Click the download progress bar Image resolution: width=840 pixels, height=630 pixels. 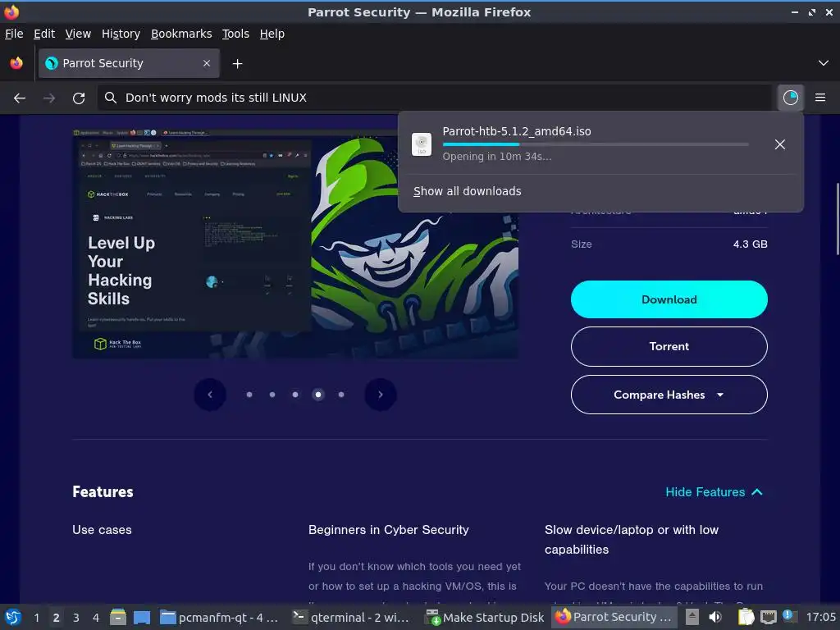pos(596,144)
